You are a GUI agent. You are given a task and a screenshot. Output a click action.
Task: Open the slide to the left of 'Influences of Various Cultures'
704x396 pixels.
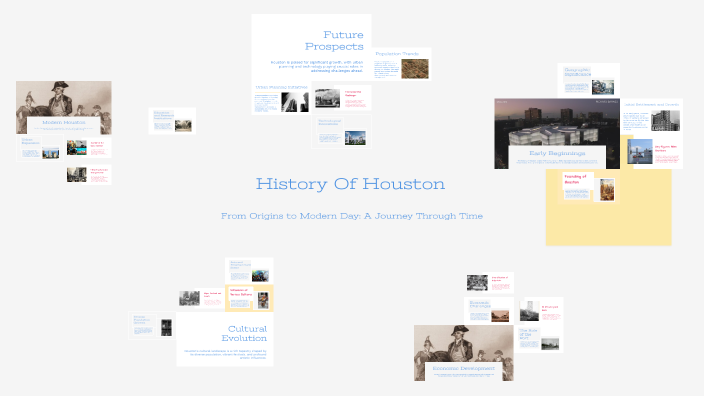click(x=201, y=299)
